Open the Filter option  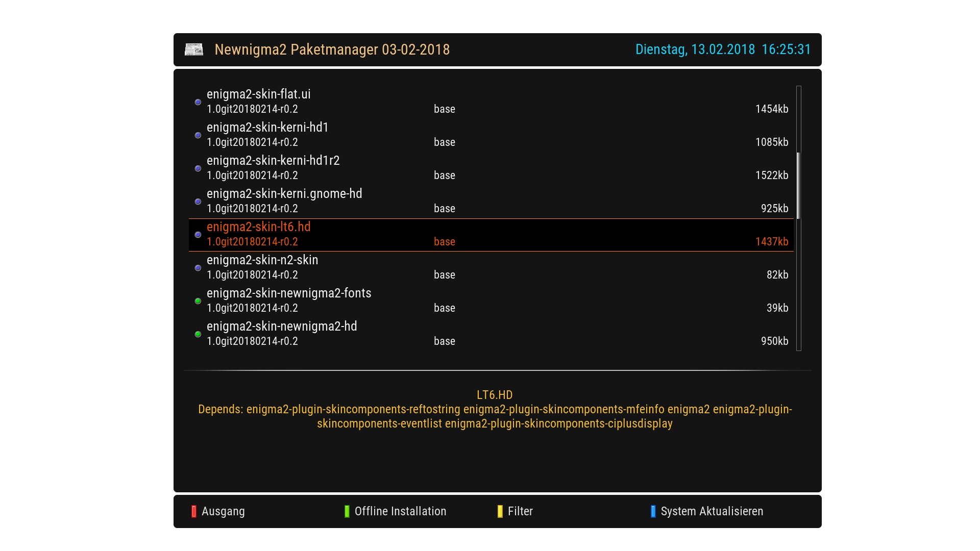tap(520, 511)
